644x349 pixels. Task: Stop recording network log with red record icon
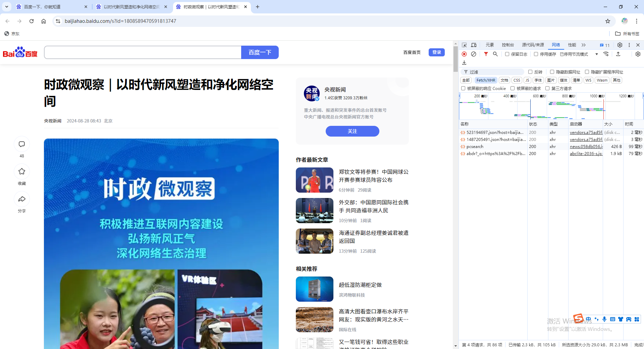pos(464,54)
